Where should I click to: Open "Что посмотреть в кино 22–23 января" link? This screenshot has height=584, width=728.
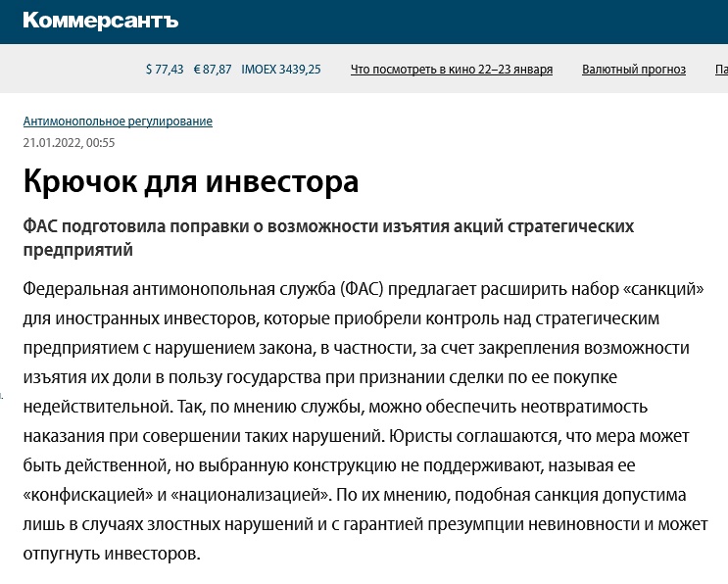click(x=452, y=70)
